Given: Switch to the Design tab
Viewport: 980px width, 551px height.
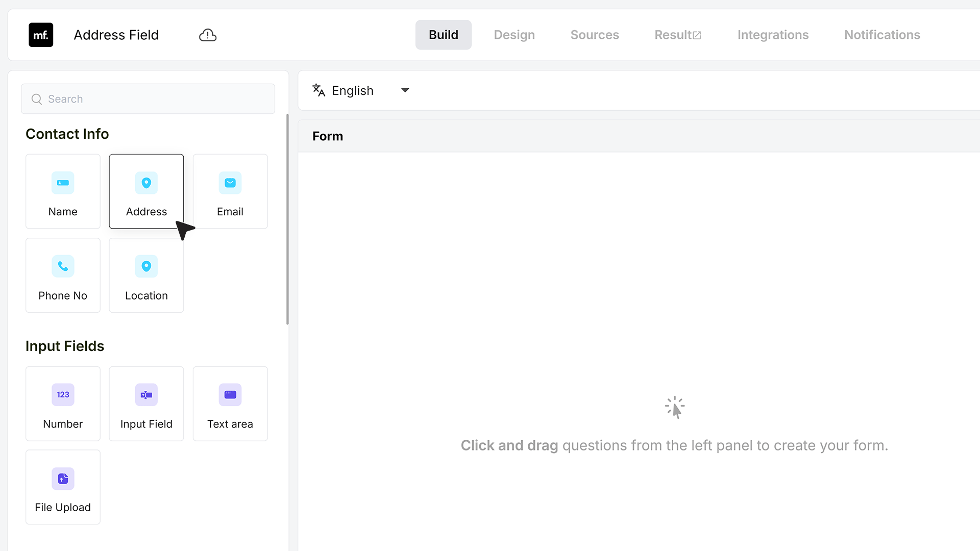Looking at the screenshot, I should pyautogui.click(x=514, y=35).
